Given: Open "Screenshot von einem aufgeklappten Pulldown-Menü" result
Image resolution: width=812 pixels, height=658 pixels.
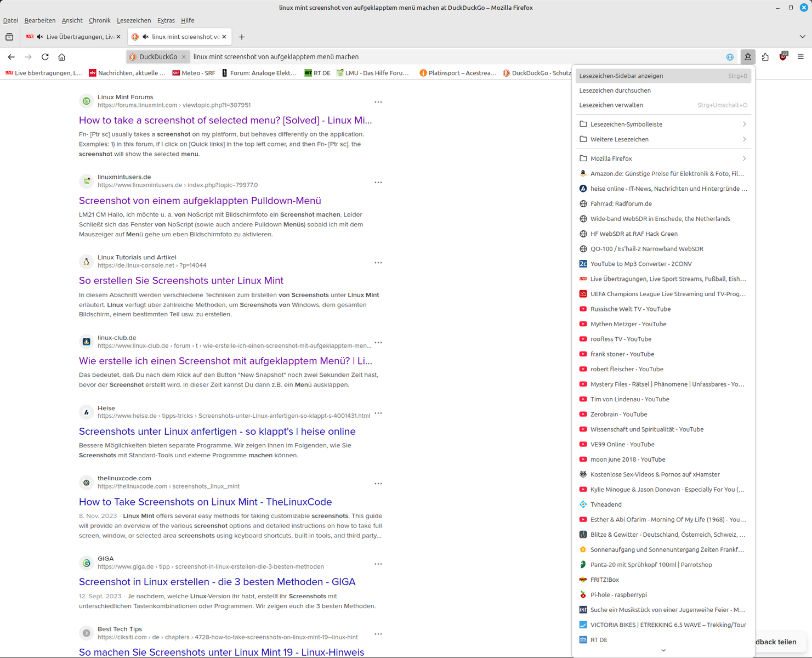Looking at the screenshot, I should [x=200, y=201].
